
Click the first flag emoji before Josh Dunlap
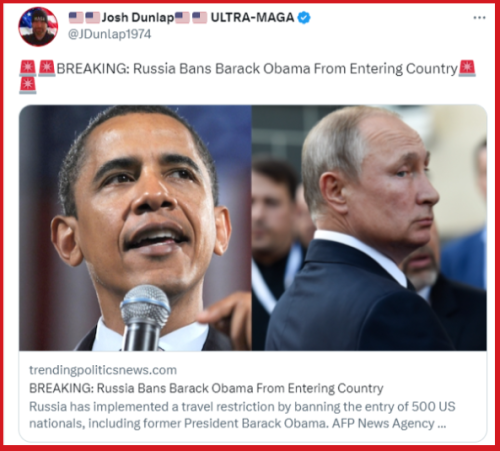(76, 17)
